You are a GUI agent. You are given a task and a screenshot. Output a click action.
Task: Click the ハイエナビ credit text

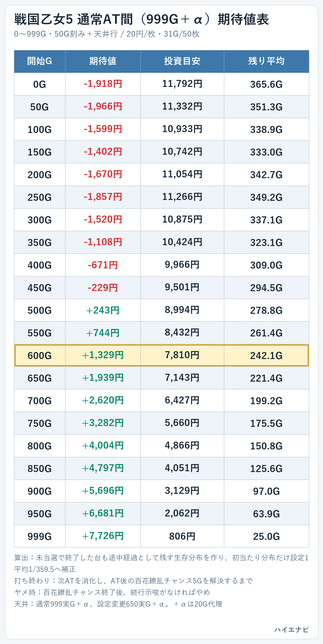tap(292, 630)
